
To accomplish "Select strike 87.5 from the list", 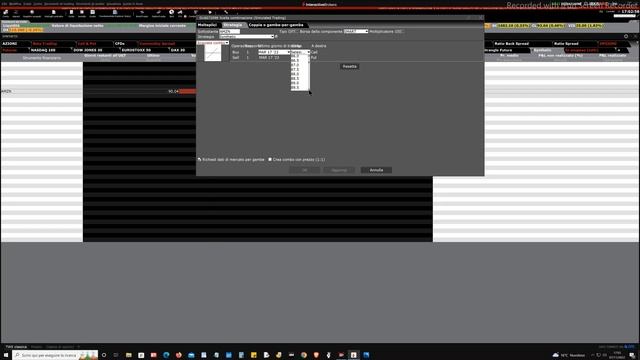I will pyautogui.click(x=298, y=69).
